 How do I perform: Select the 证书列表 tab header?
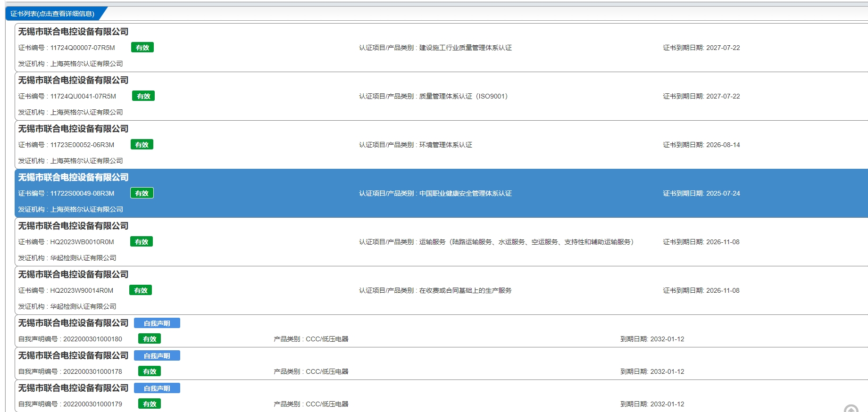[x=52, y=14]
